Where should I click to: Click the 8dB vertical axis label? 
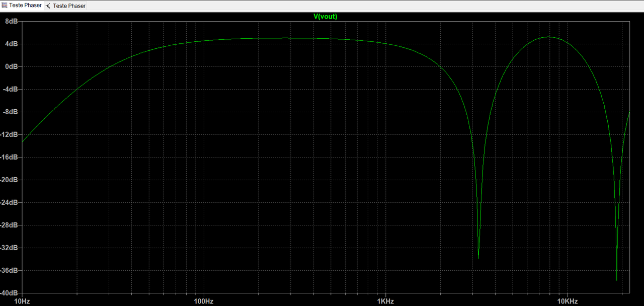pos(12,21)
